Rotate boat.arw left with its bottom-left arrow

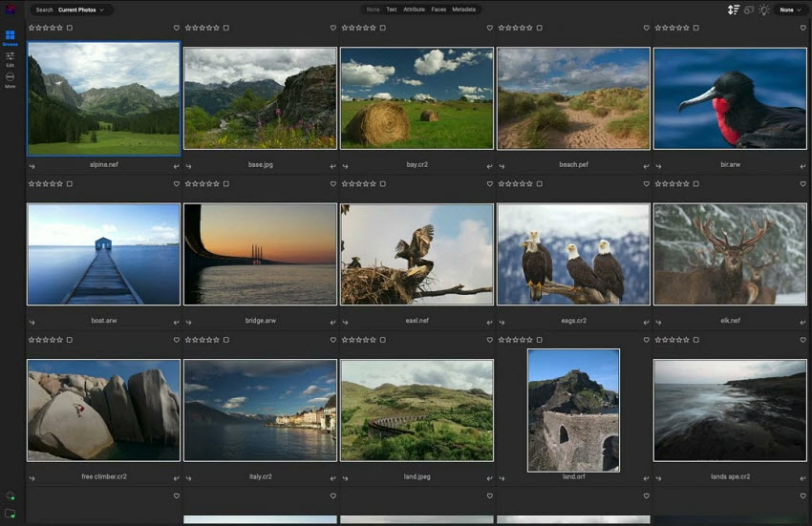pos(32,322)
